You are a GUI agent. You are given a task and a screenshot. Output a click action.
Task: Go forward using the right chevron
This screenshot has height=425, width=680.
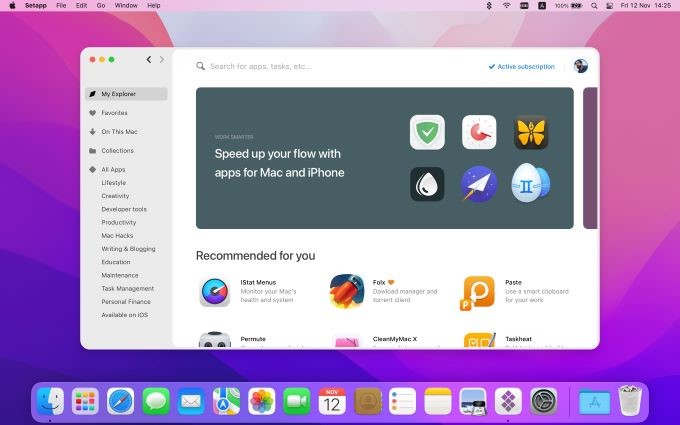click(x=162, y=59)
